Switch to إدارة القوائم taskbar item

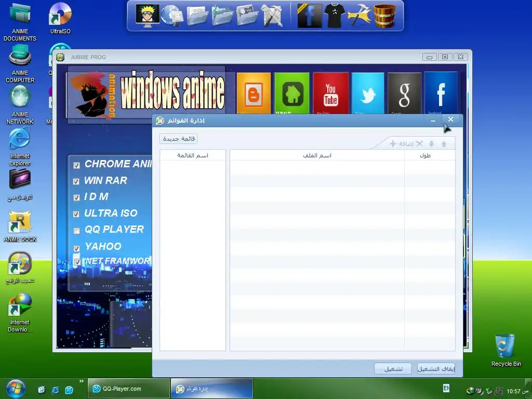point(212,389)
